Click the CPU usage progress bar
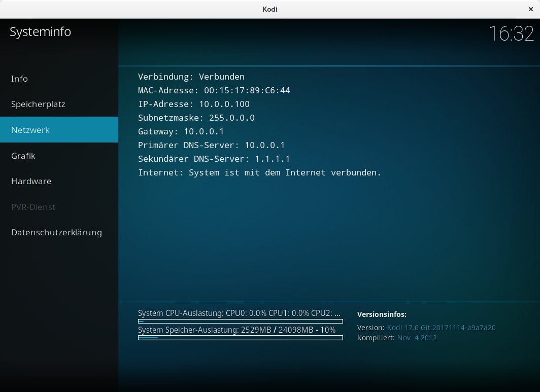 coord(241,322)
